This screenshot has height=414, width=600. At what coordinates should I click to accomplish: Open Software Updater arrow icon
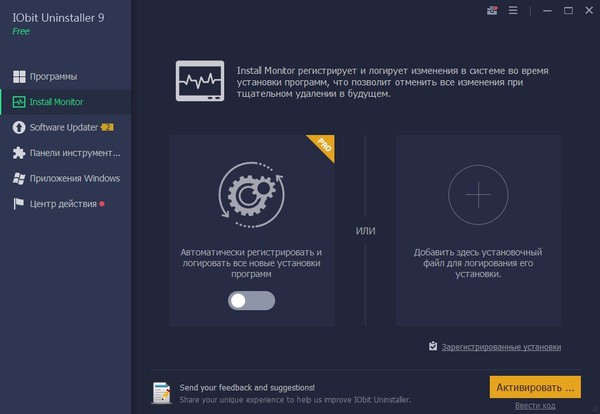pos(19,127)
